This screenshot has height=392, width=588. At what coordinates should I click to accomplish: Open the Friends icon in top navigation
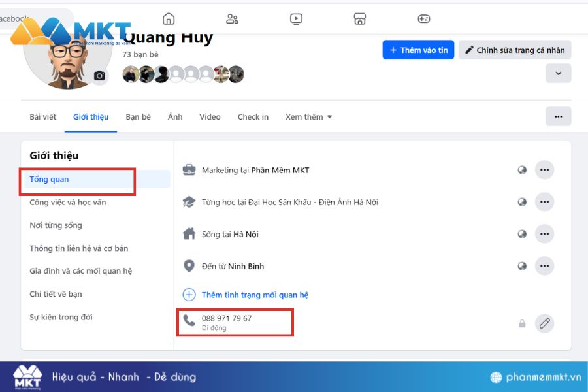tap(233, 18)
